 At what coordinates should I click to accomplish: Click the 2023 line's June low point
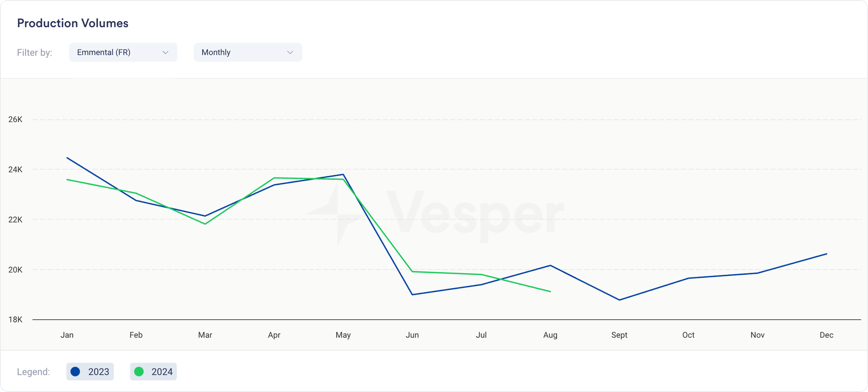(x=412, y=295)
